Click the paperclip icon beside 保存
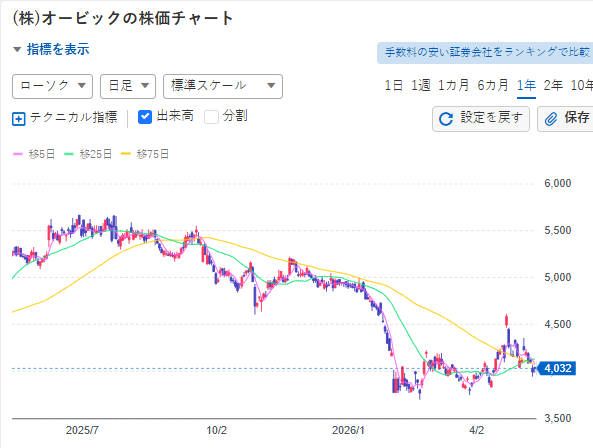The width and height of the screenshot is (593, 448). pyautogui.click(x=551, y=119)
